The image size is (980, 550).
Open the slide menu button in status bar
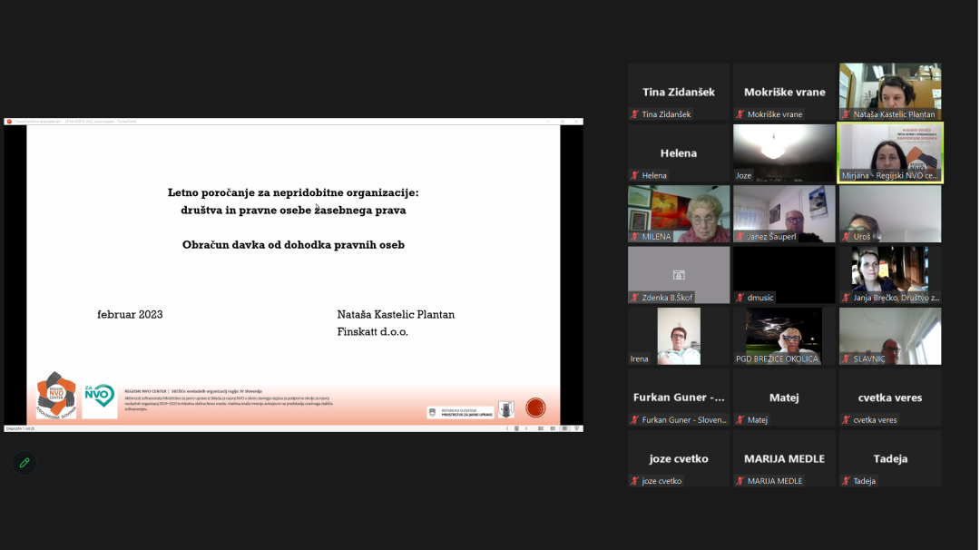(516, 428)
